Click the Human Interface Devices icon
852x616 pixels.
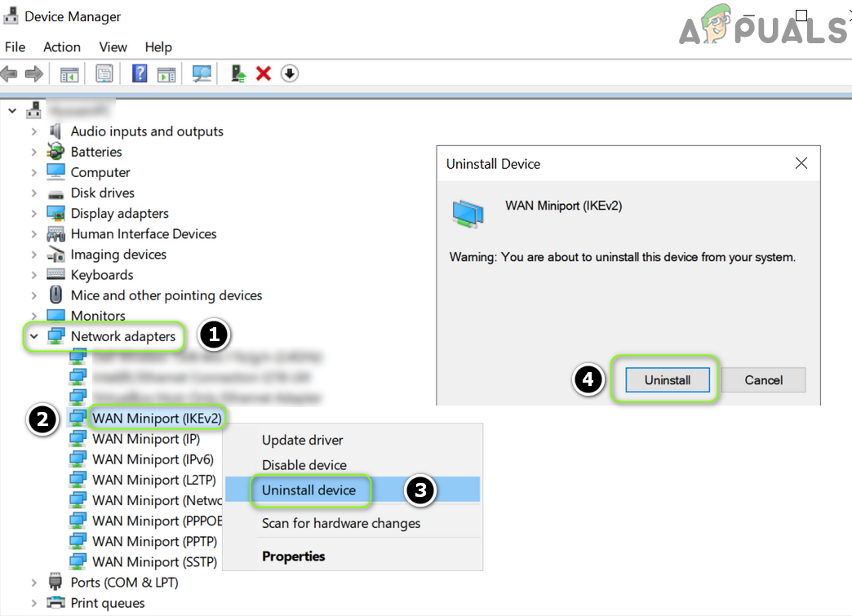(55, 233)
